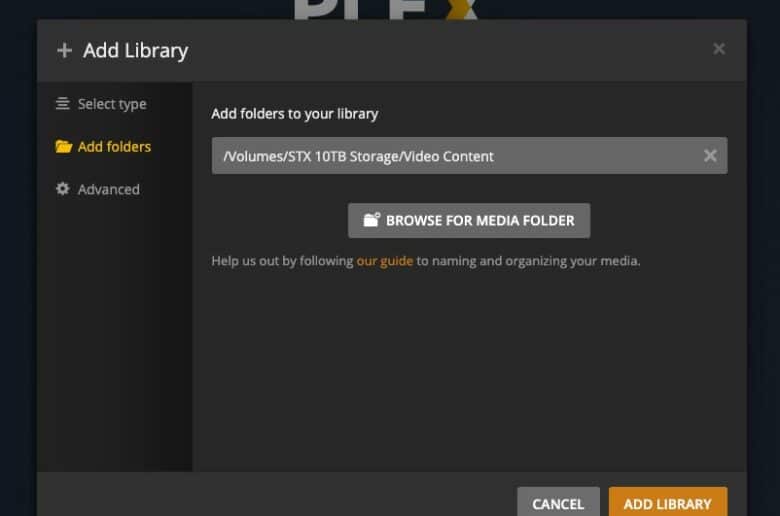Click the folder icon on Browse button

(371, 220)
